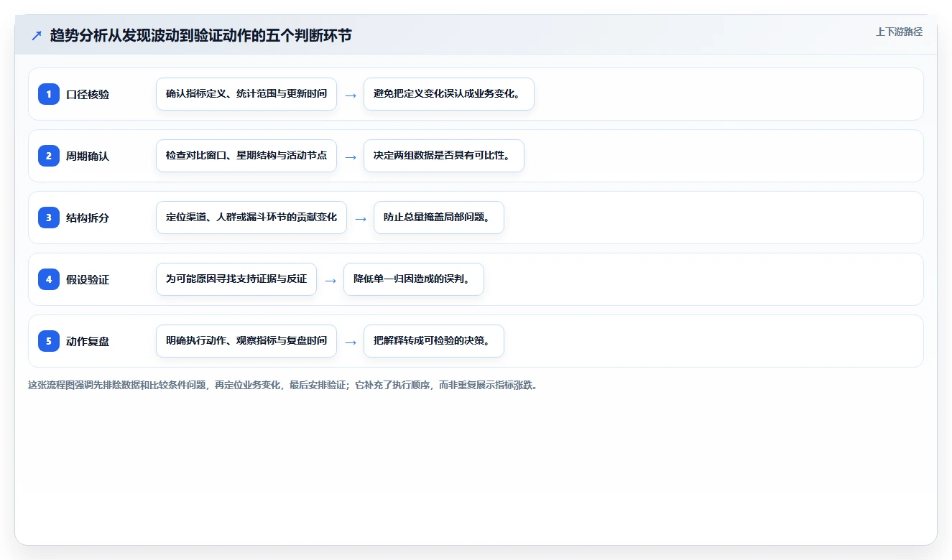Click the step 4 number badge
The width and height of the screenshot is (952, 560).
49,279
